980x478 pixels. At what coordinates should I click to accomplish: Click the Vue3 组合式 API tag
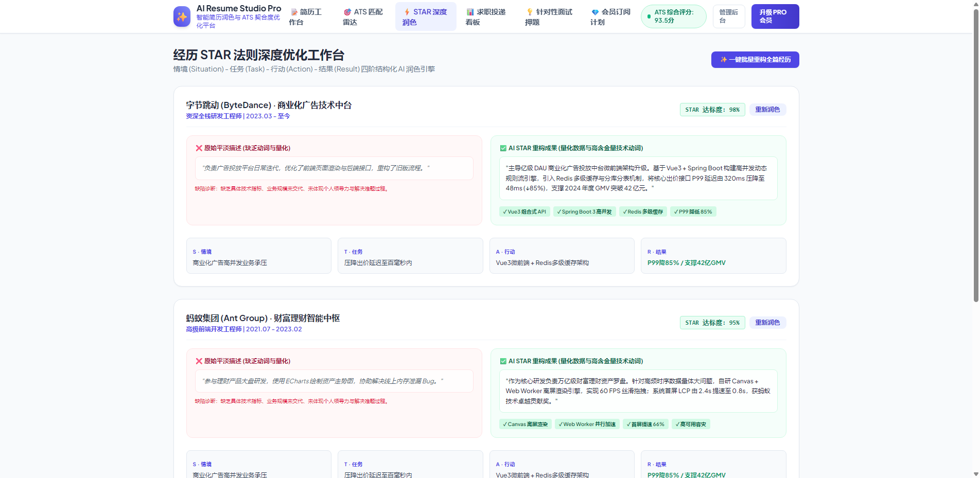524,211
